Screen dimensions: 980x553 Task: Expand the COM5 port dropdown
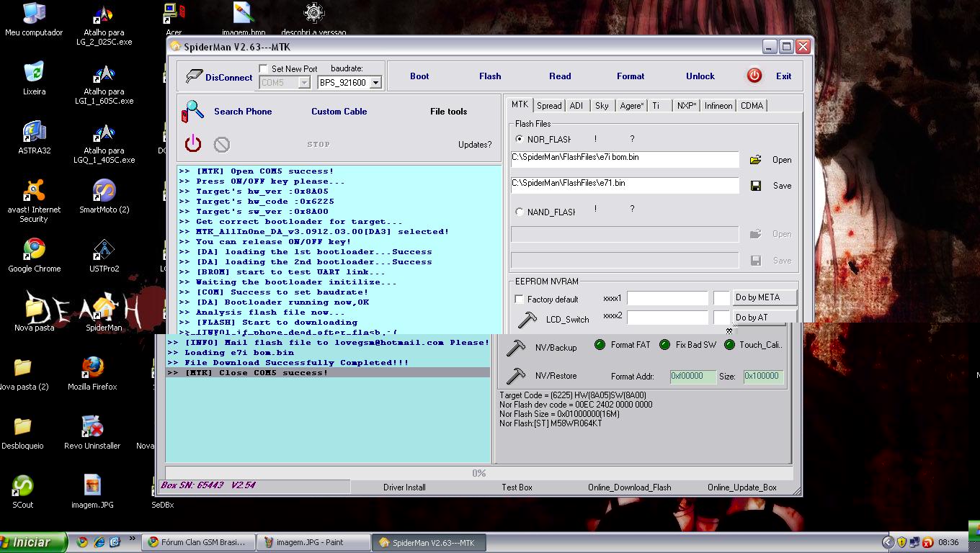pos(304,83)
